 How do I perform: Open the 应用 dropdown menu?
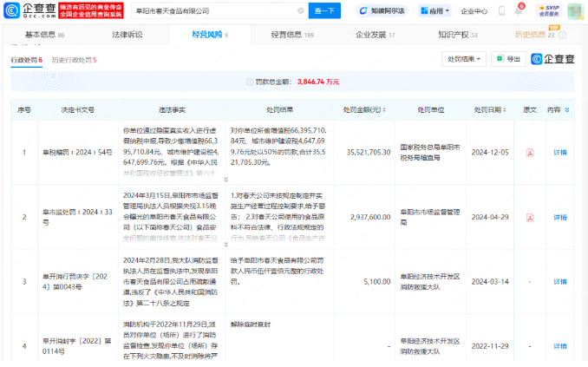[x=435, y=11]
